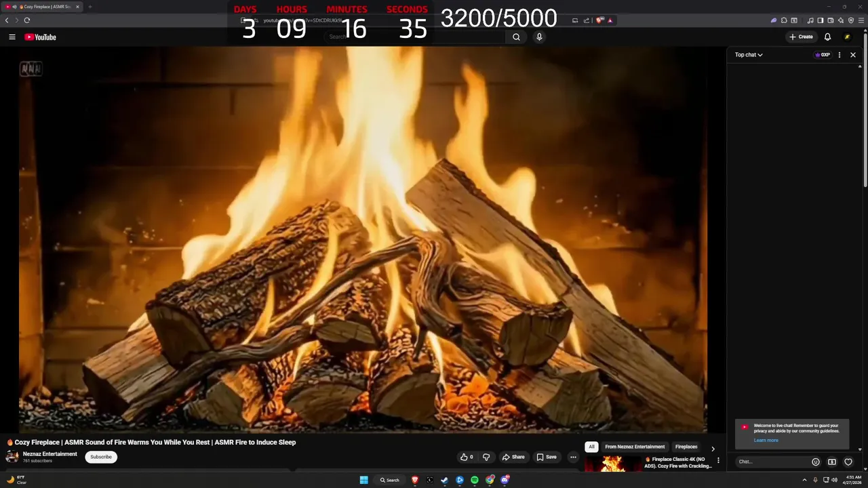Image resolution: width=868 pixels, height=488 pixels.
Task: Switch to the Cozy Fireplace browser tab
Action: [42, 7]
